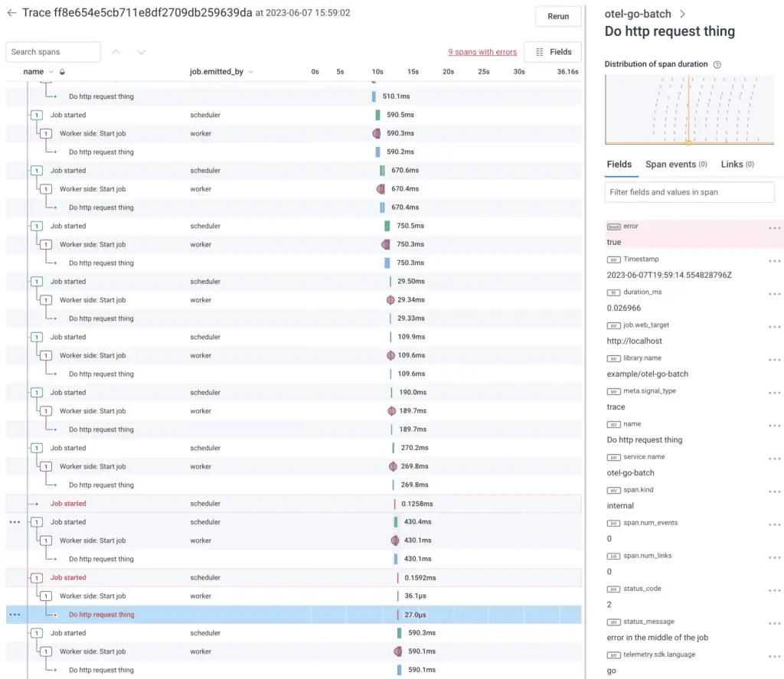
Task: Click the Fields button above the timeline
Action: (x=553, y=52)
